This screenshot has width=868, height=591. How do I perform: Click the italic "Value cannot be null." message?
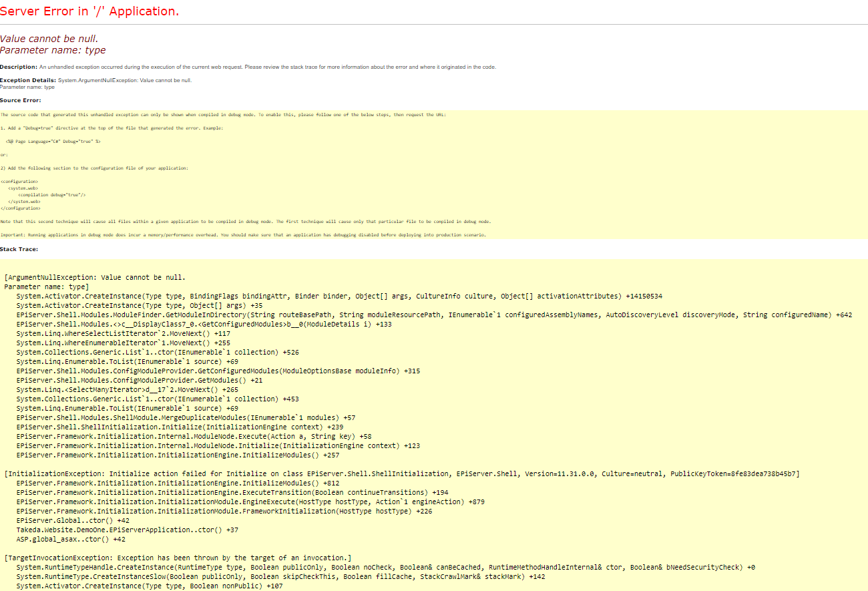click(49, 39)
